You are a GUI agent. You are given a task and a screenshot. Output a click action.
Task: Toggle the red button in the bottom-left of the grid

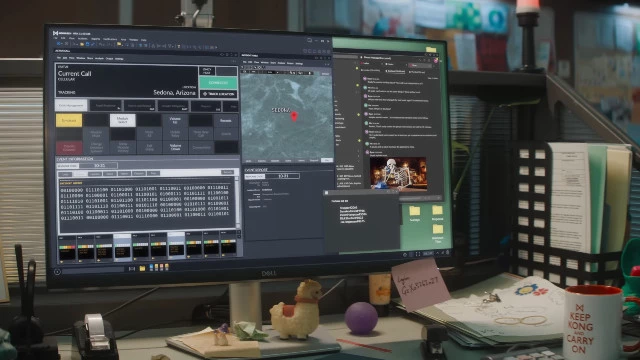69,147
